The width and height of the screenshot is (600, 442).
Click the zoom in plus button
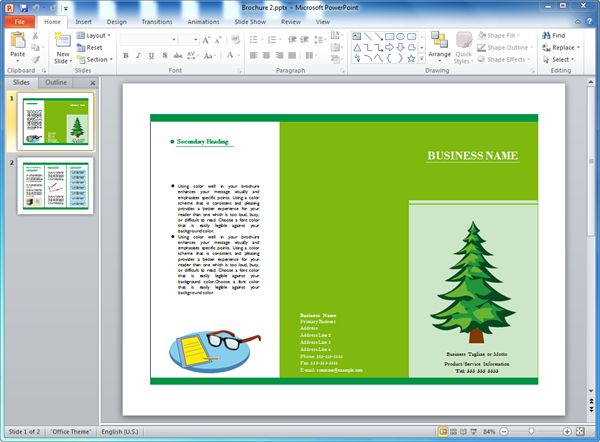pyautogui.click(x=566, y=431)
